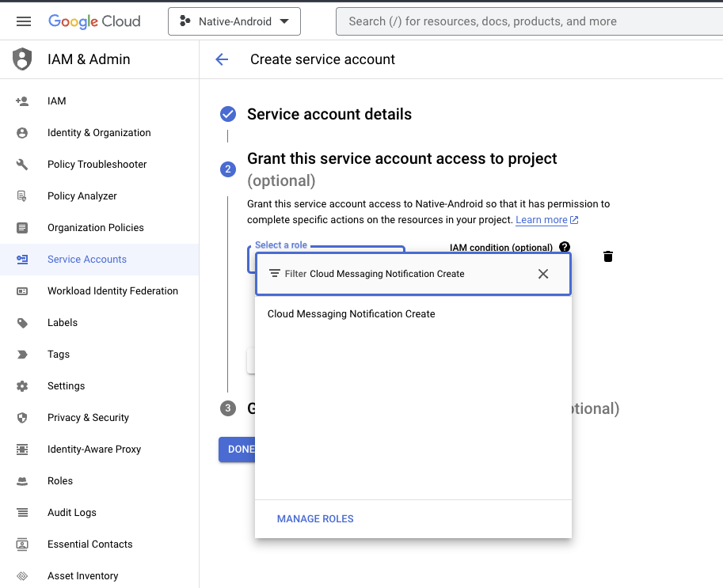This screenshot has height=588, width=723.
Task: Open the Roles page in sidebar
Action: [60, 481]
